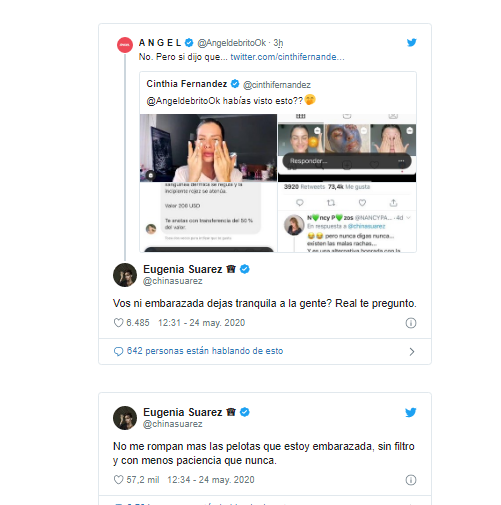Open info icon beside 12:31 tweet date
The height and width of the screenshot is (505, 501).
coord(411,323)
